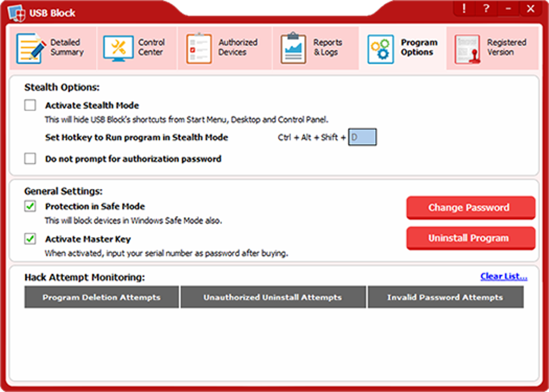Click 'This will block devices in Windows Safe Mode' text
The image size is (549, 392).
[133, 220]
